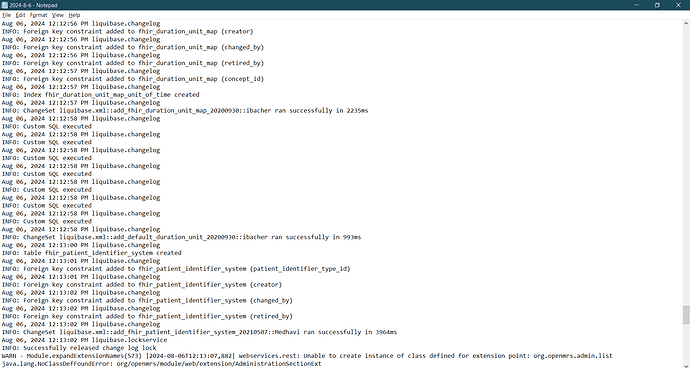This screenshot has width=690, height=368.
Task: Click the ChangeSet line ending in 2235ms
Action: click(185, 110)
